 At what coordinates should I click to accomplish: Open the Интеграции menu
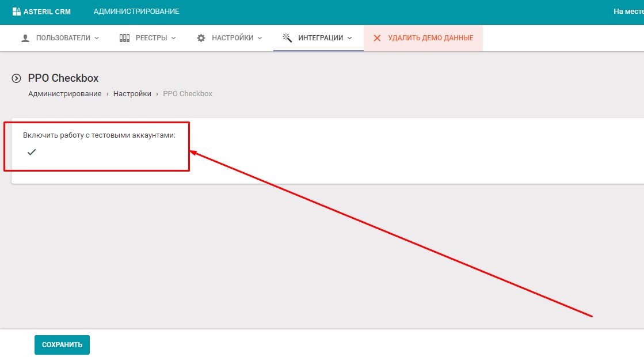click(x=318, y=38)
